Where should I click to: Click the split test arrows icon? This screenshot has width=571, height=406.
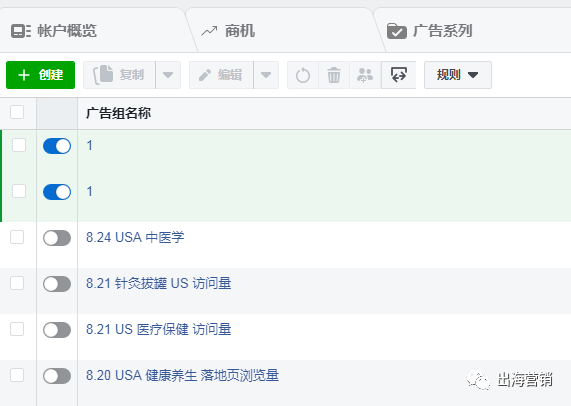click(x=399, y=75)
